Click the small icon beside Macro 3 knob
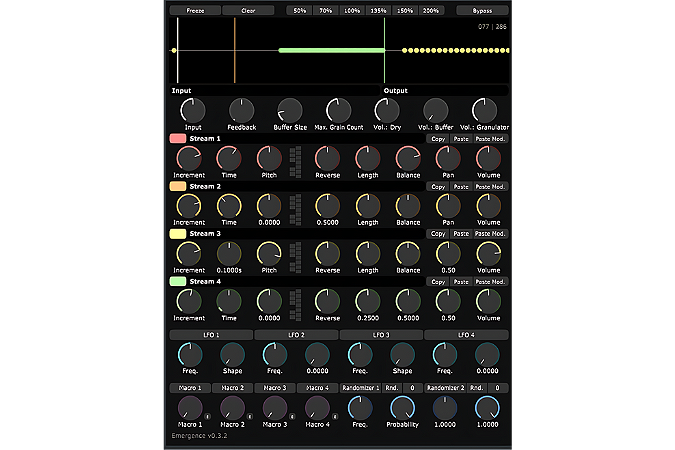This screenshot has height=450, width=675. coord(292,416)
